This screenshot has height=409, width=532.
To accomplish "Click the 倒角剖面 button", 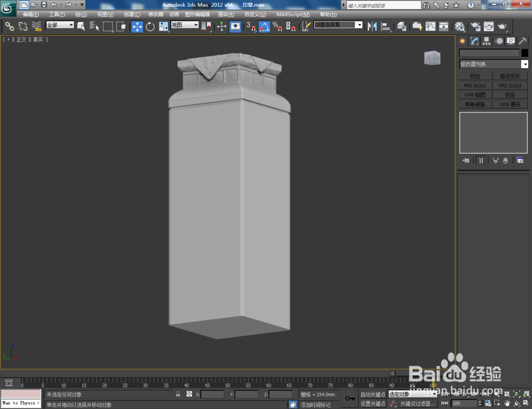I will pyautogui.click(x=475, y=104).
